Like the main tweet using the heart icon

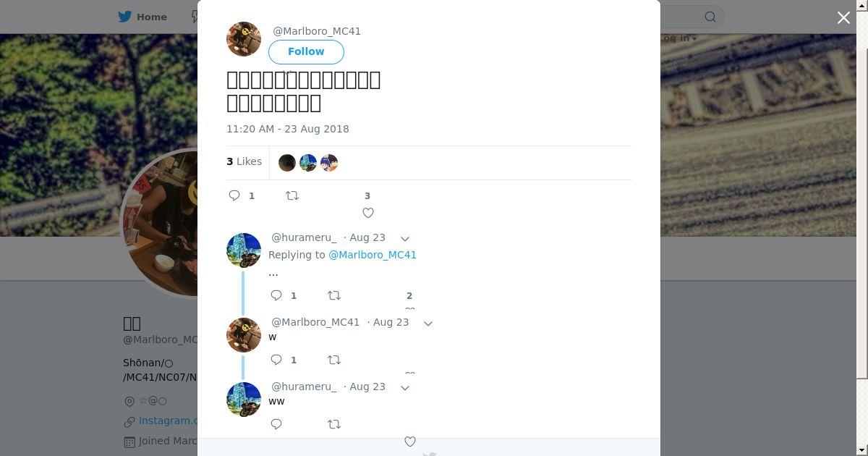(x=368, y=213)
